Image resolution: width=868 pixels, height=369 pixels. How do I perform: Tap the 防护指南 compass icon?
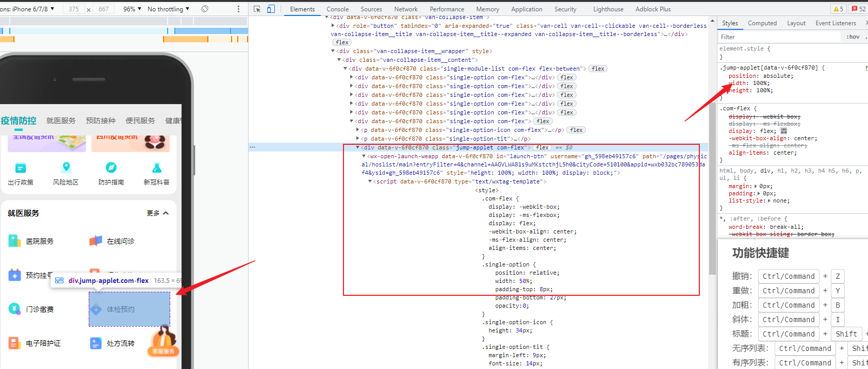pyautogui.click(x=111, y=167)
